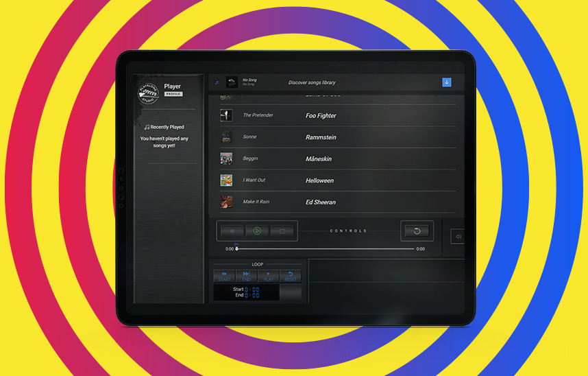Click the Helloween artist name
Image resolution: width=588 pixels, height=376 pixels.
[x=319, y=180]
